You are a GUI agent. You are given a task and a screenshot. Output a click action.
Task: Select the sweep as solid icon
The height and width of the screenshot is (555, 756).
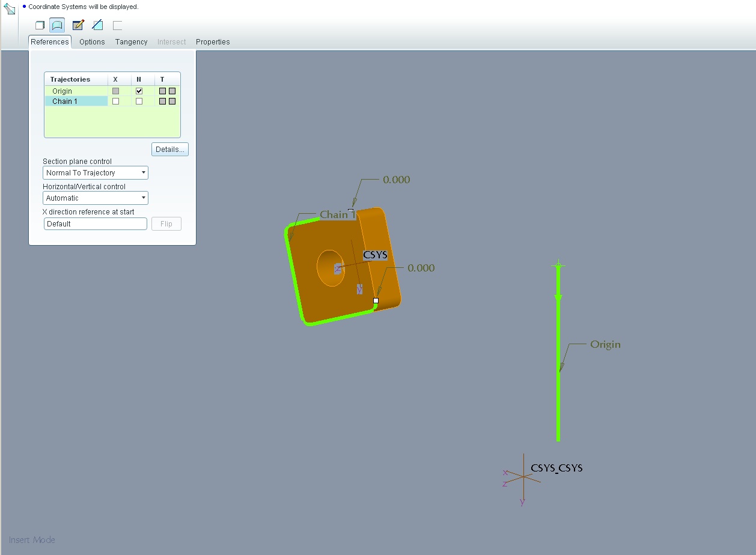pyautogui.click(x=40, y=25)
